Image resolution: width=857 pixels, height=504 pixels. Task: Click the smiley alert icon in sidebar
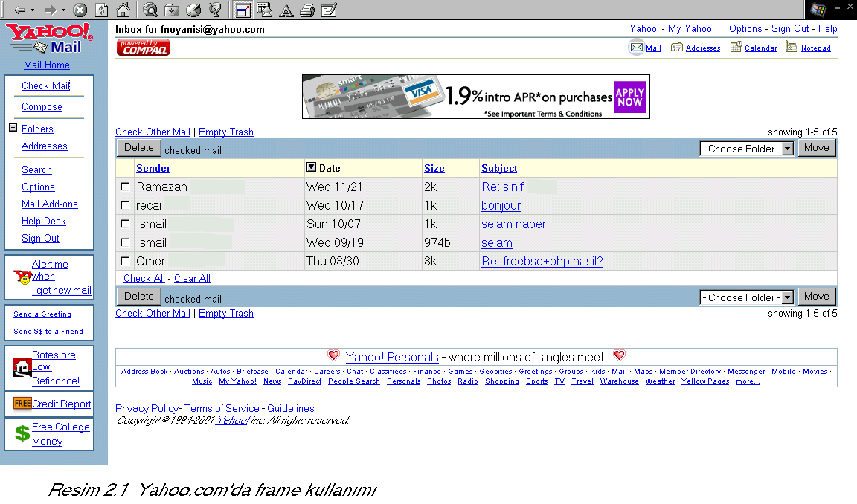click(x=23, y=277)
